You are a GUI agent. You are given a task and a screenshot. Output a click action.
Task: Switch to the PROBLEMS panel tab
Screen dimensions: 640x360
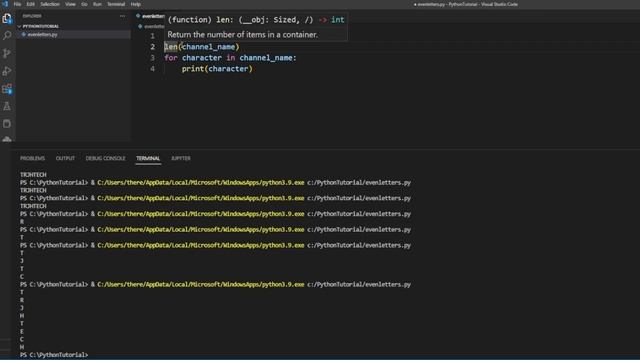click(x=32, y=158)
